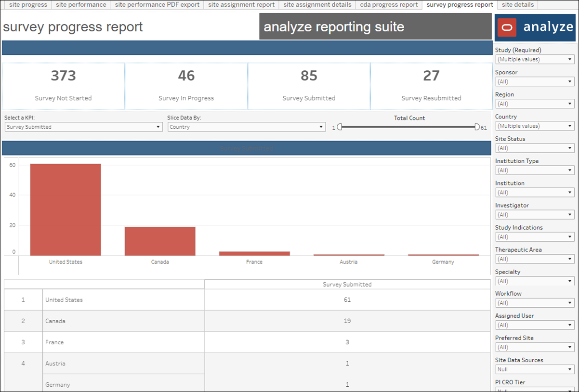Open the Country filter dropdown in sidebar

click(x=535, y=126)
